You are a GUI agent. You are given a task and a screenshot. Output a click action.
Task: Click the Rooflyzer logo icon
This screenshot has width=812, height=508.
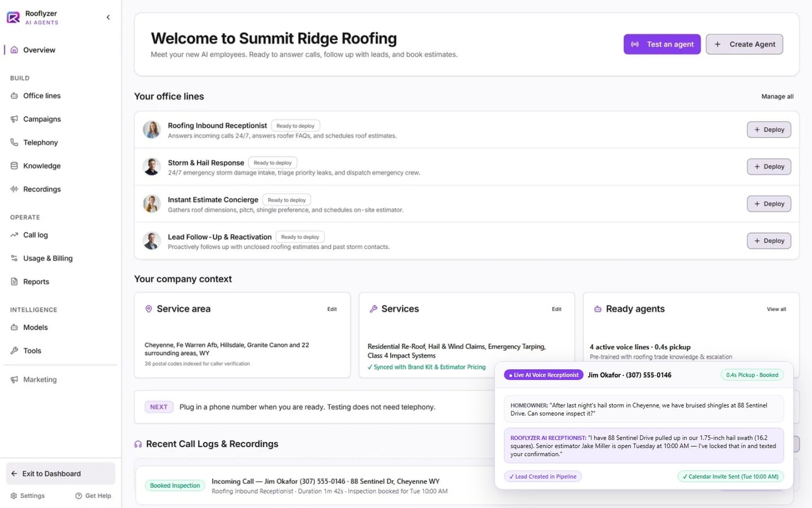[x=13, y=17]
